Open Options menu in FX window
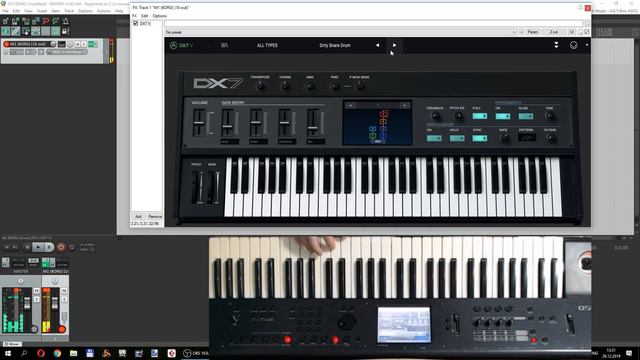The image size is (640, 360). pyautogui.click(x=160, y=16)
